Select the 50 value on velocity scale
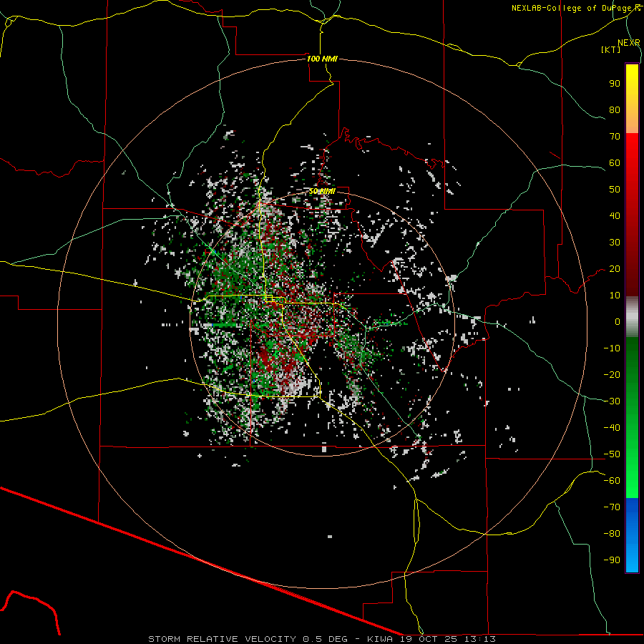The width and height of the screenshot is (644, 644). tap(615, 190)
